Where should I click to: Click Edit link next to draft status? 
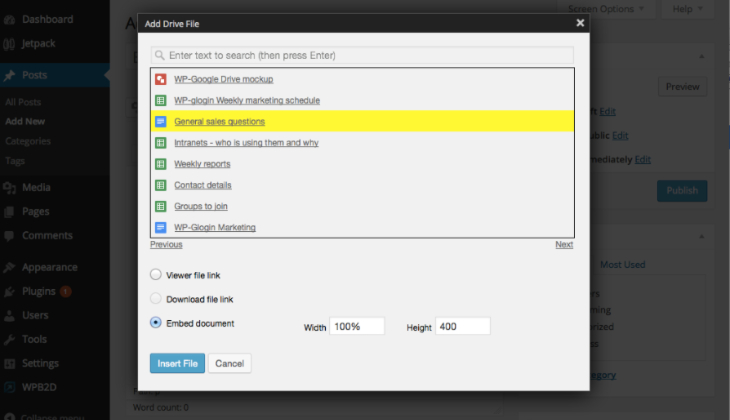(x=608, y=111)
